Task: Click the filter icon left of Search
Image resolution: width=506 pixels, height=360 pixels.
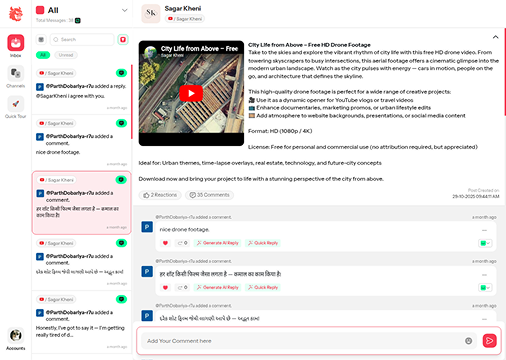Action: pos(41,40)
